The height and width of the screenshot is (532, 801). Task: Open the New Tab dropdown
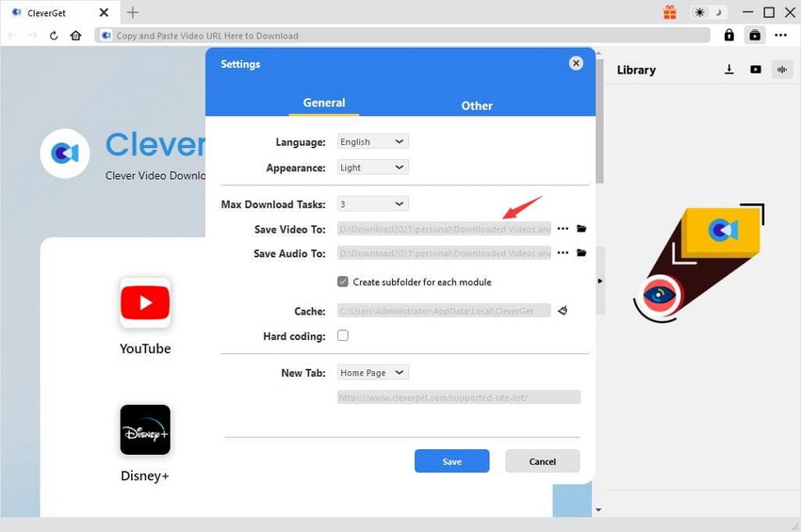pyautogui.click(x=373, y=372)
